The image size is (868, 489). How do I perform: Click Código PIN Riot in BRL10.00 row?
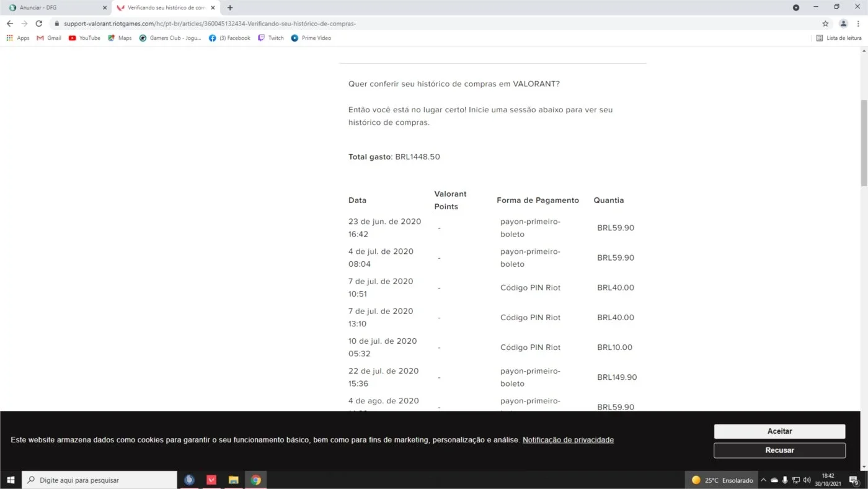[530, 348]
